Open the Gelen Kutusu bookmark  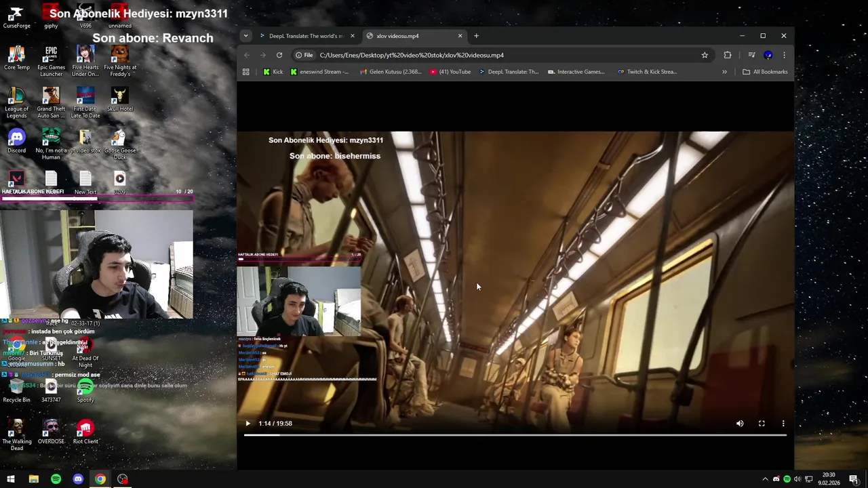coord(391,72)
